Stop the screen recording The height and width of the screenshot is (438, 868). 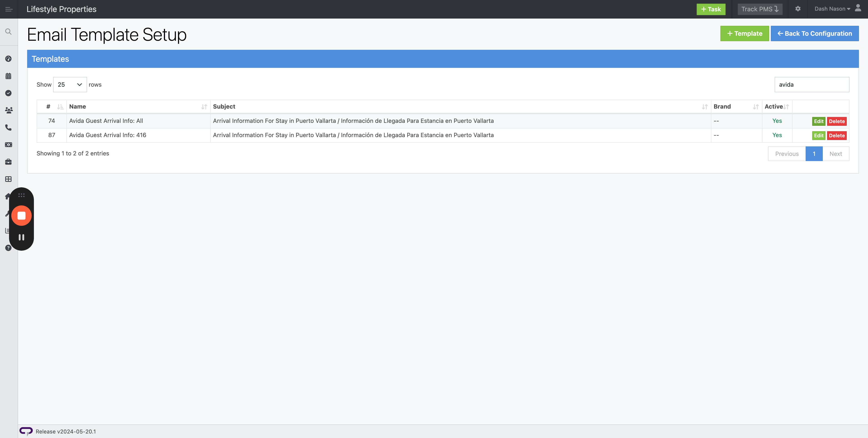pyautogui.click(x=21, y=215)
